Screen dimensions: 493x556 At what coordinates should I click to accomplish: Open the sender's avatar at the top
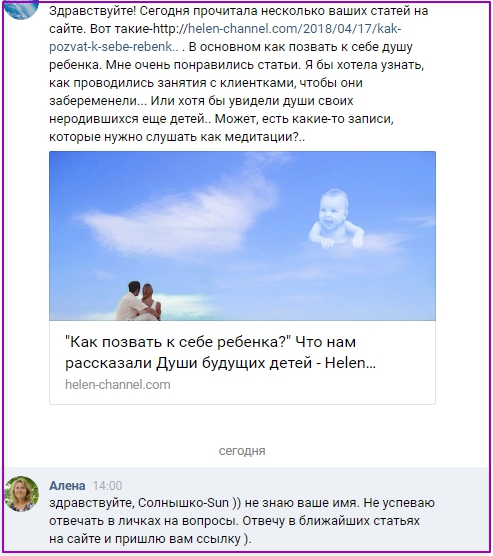[21, 10]
